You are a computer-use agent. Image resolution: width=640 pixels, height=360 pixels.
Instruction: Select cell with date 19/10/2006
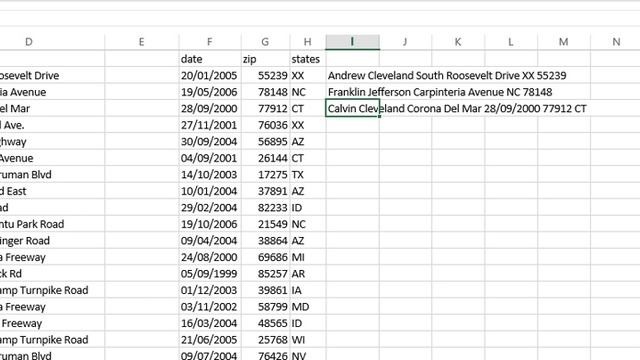[210, 224]
